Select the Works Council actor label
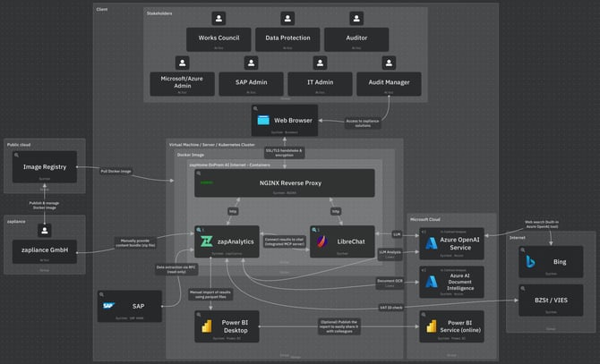 (219, 38)
